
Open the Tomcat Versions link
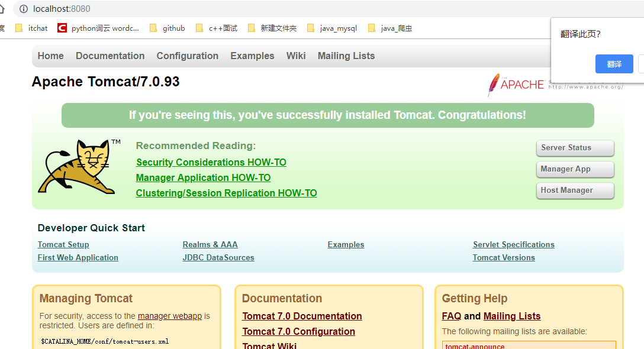504,258
